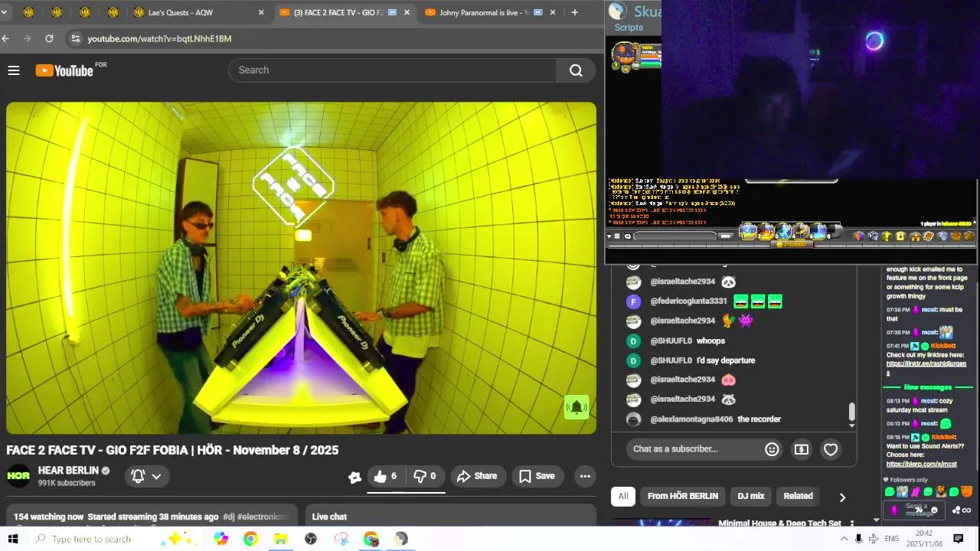This screenshot has width=980, height=551.
Task: Click the magnifier search button on YouTube
Action: tap(576, 70)
